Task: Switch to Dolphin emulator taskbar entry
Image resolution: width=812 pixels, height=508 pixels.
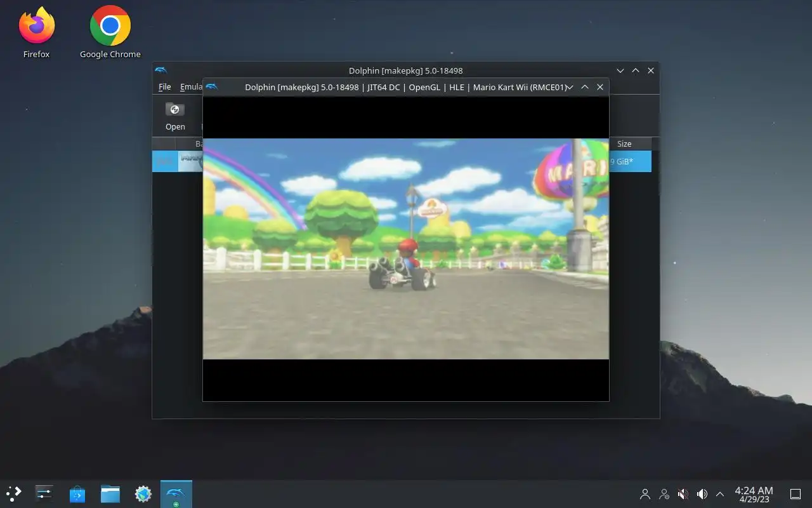Action: [x=176, y=493]
